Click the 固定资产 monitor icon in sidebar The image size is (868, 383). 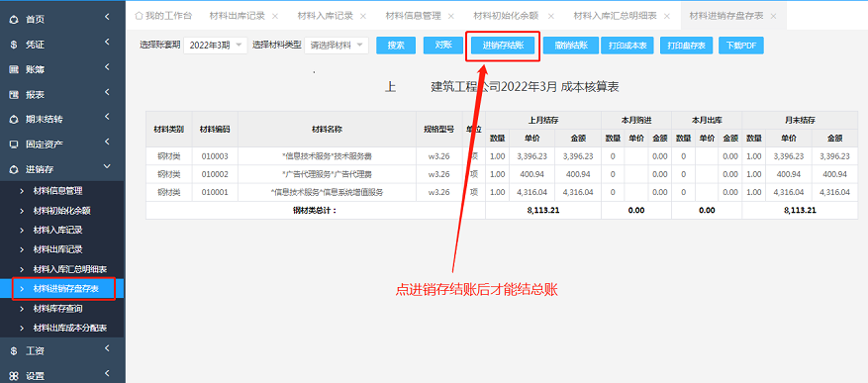[14, 144]
